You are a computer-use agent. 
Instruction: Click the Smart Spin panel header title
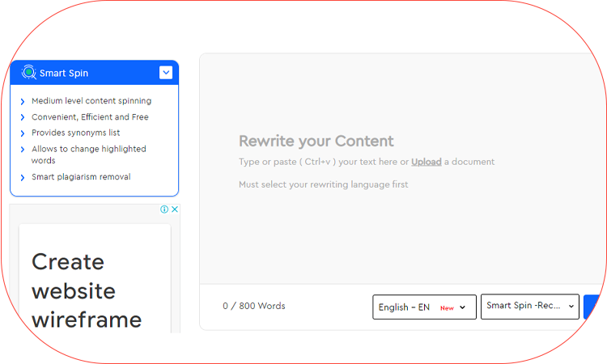point(64,73)
